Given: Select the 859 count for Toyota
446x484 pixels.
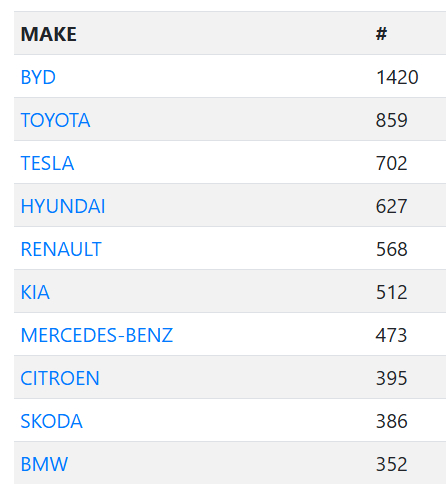Looking at the screenshot, I should (x=392, y=120).
